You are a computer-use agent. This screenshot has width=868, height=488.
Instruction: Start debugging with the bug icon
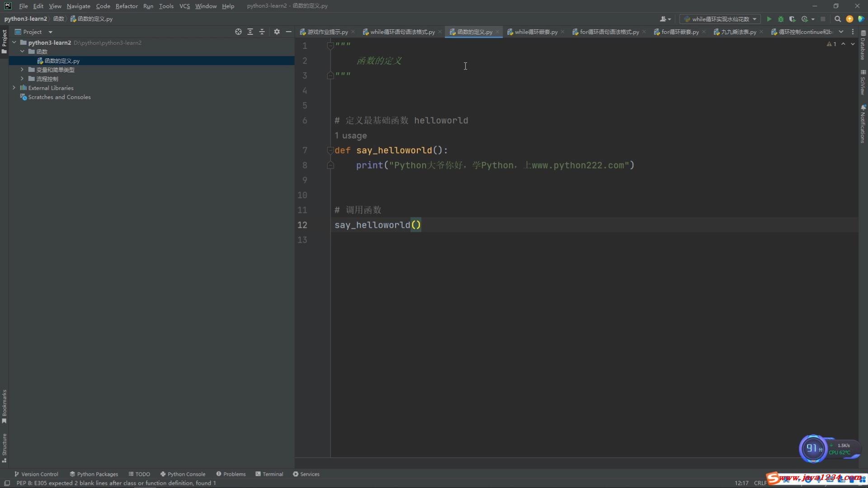click(x=781, y=19)
